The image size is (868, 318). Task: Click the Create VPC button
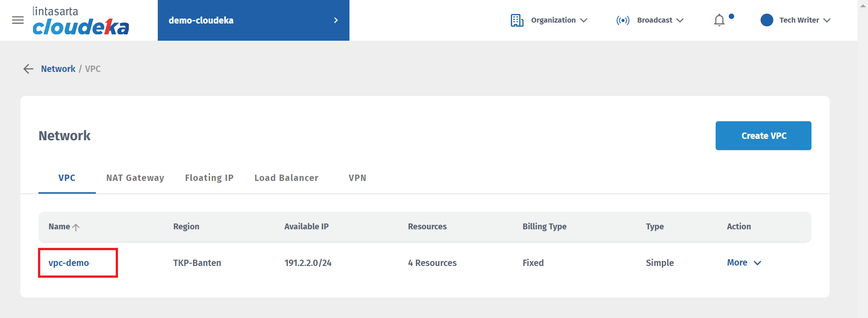[763, 136]
